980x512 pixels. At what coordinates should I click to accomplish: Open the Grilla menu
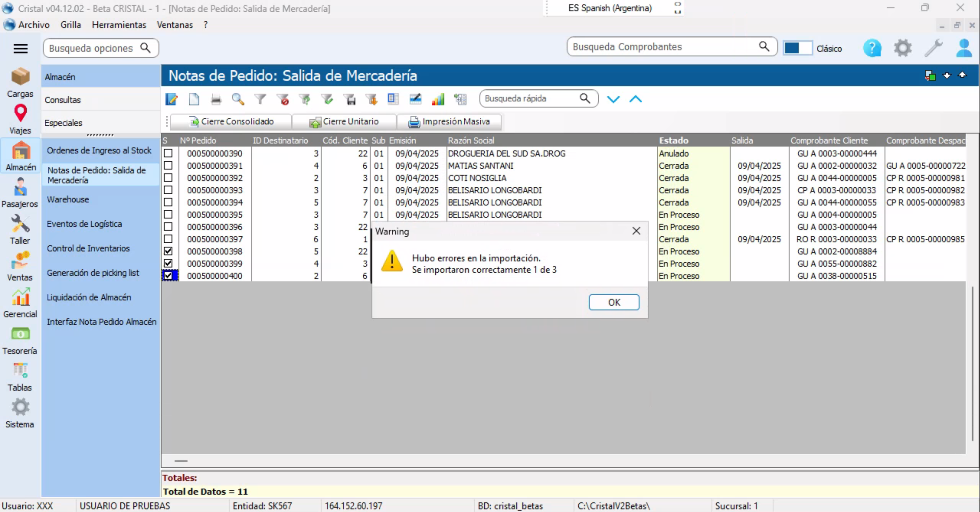coord(71,25)
